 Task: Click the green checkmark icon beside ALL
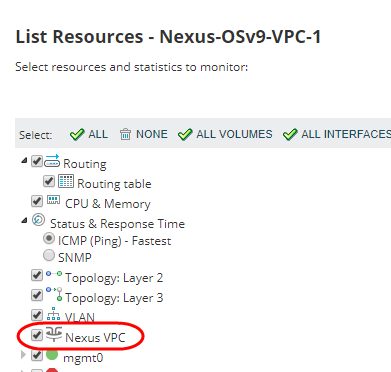pos(77,134)
